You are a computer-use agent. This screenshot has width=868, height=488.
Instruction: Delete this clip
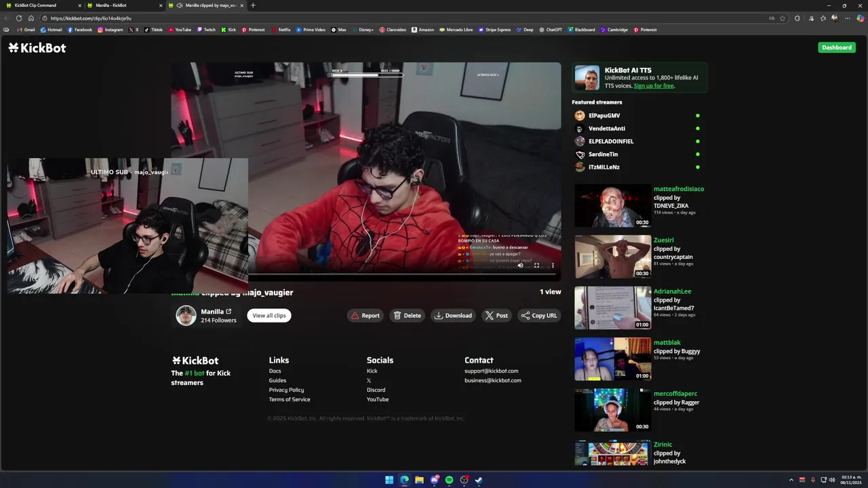pos(407,315)
